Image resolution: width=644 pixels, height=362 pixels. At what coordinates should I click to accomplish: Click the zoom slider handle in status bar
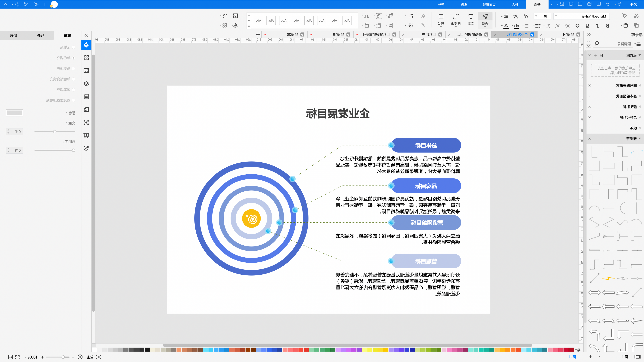pyautogui.click(x=63, y=357)
